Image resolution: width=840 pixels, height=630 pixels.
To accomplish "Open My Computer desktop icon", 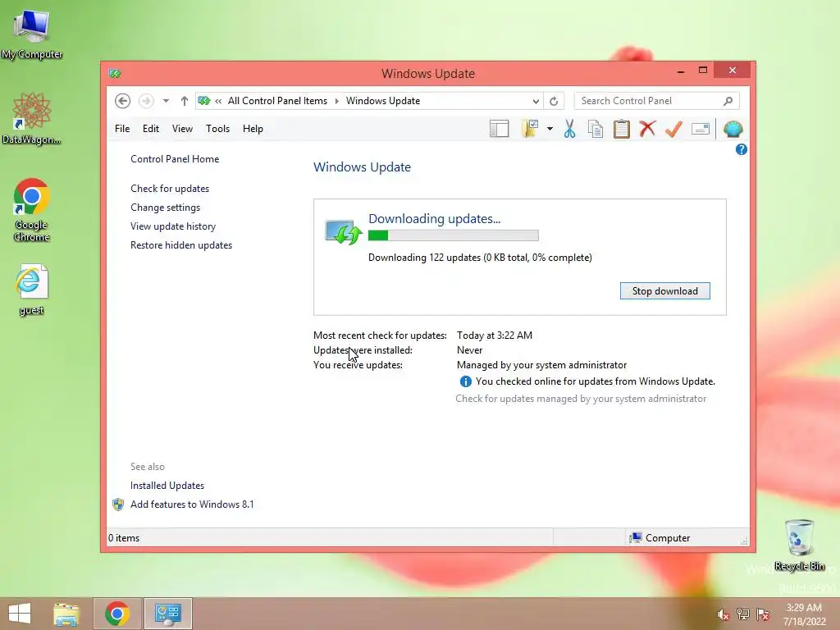I will (x=32, y=34).
